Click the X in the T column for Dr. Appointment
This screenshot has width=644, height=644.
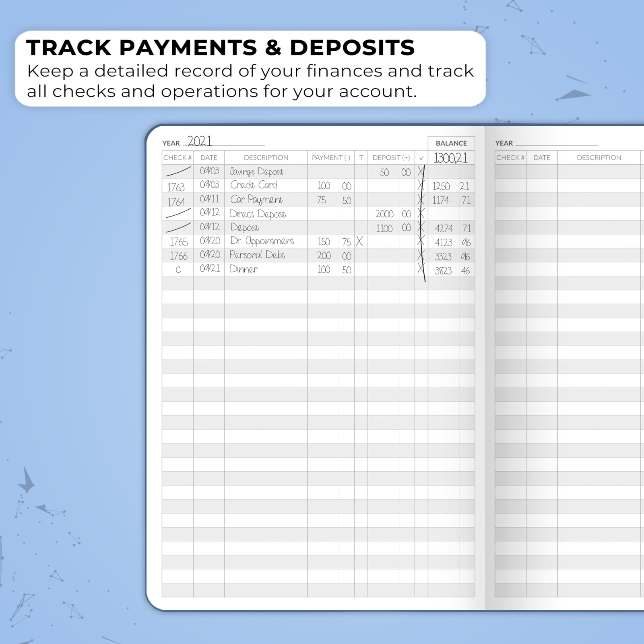coord(359,242)
